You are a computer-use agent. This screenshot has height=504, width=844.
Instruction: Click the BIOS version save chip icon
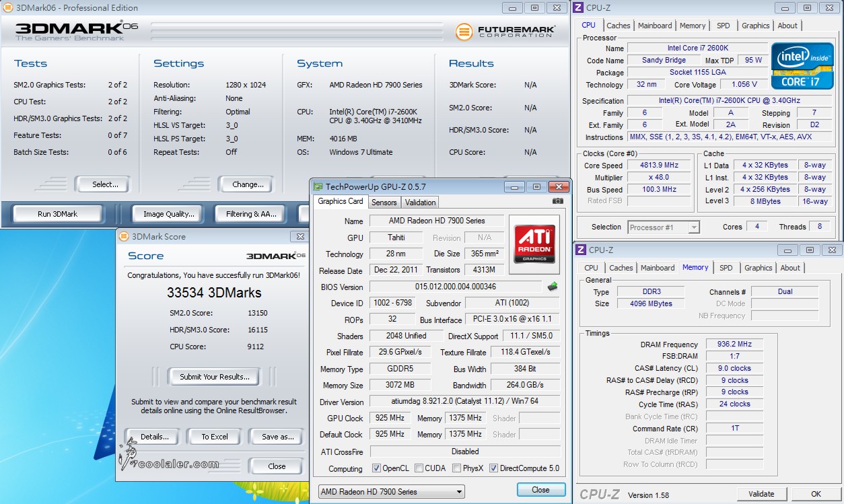tap(553, 287)
